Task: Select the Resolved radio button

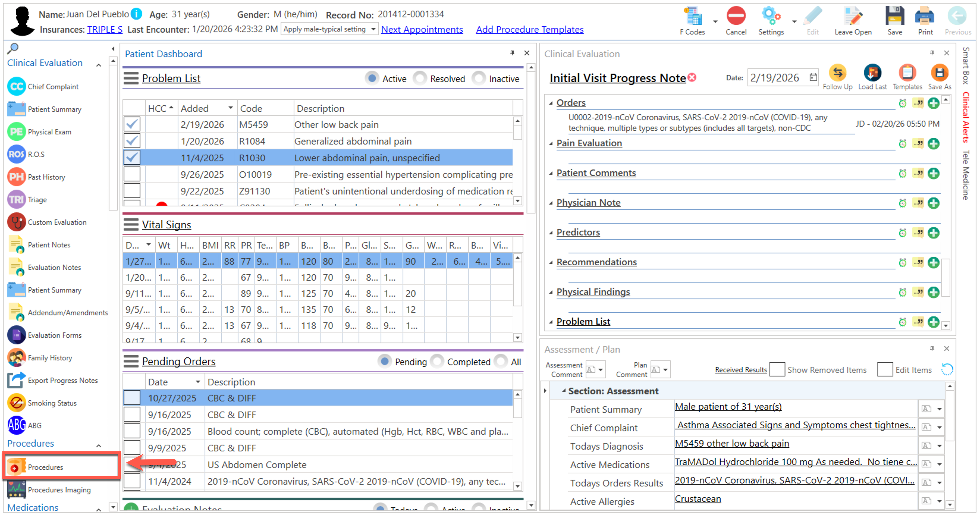Action: pyautogui.click(x=420, y=78)
